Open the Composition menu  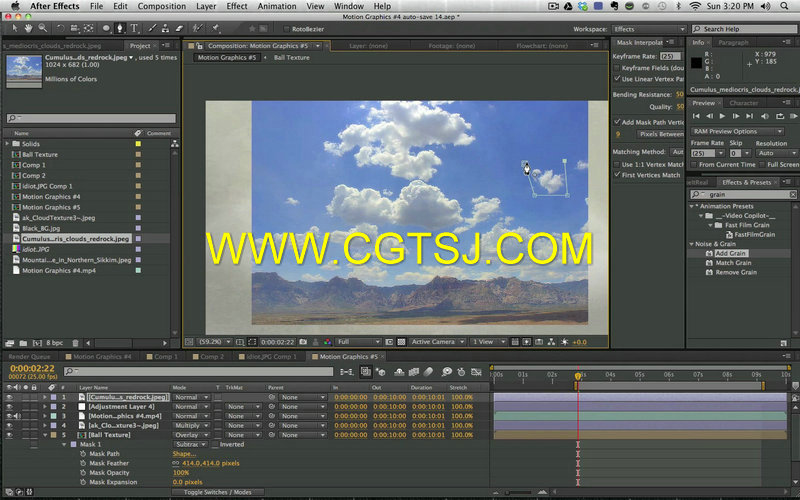(162, 6)
